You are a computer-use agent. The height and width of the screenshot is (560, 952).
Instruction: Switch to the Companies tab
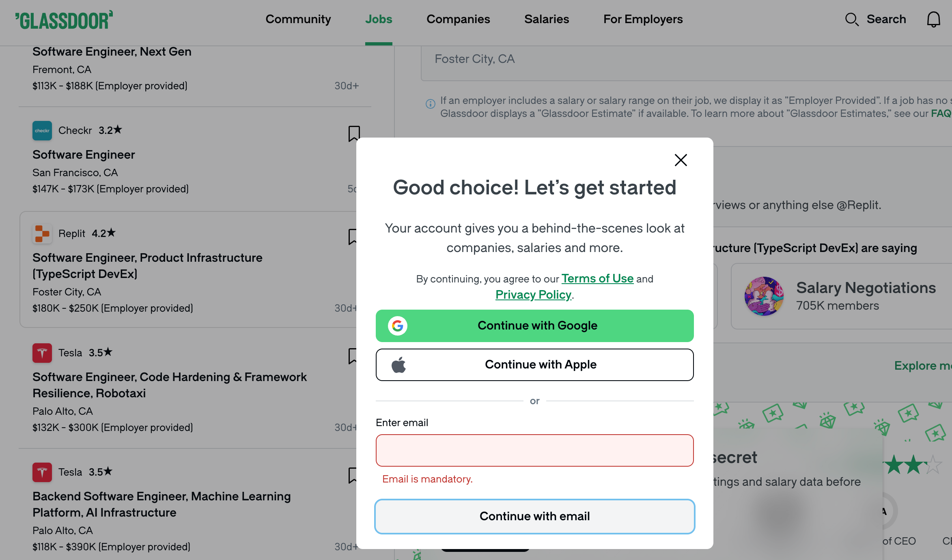pyautogui.click(x=458, y=19)
